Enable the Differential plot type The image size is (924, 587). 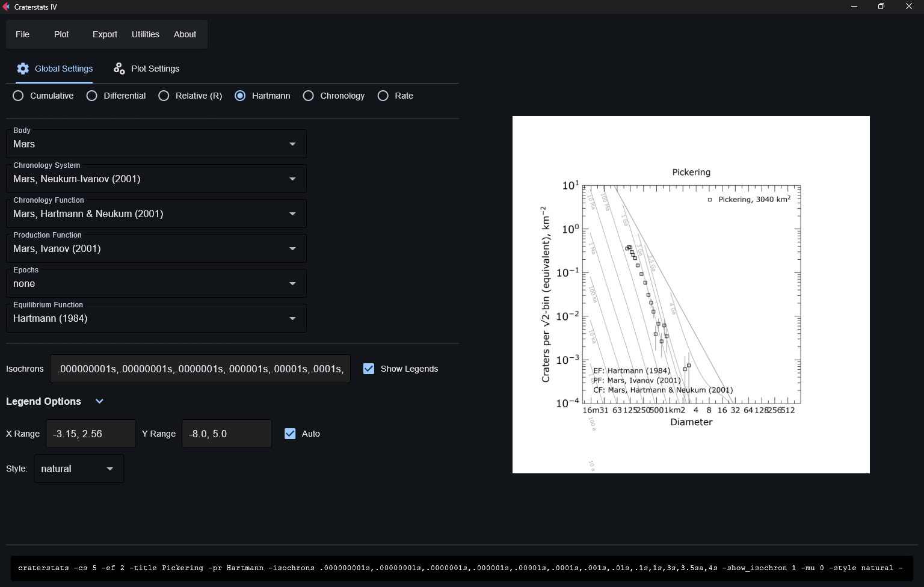pyautogui.click(x=91, y=96)
